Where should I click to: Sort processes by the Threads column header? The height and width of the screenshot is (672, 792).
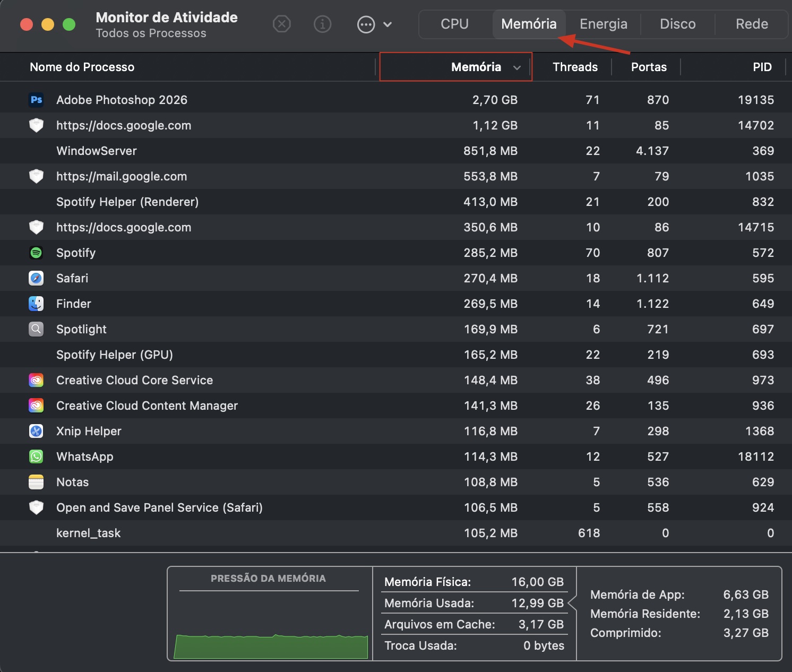pos(575,67)
